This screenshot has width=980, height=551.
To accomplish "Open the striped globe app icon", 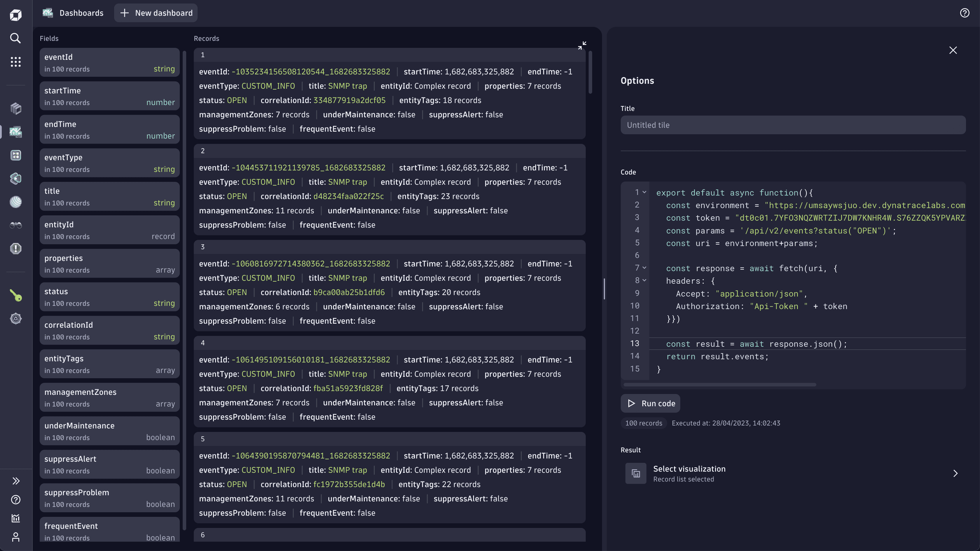I will coord(15,202).
